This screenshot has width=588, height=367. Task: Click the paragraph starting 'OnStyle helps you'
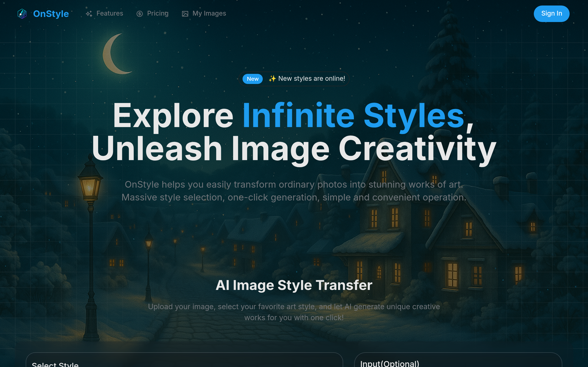pos(294,191)
